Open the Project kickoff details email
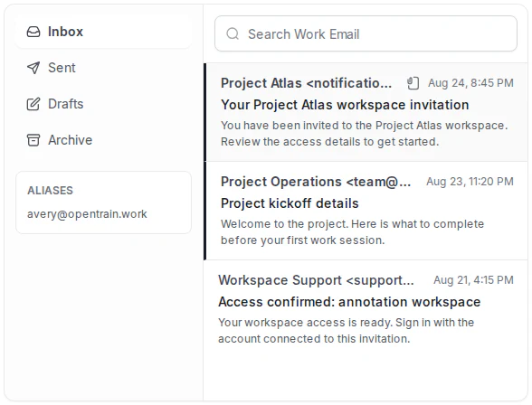 pos(366,211)
